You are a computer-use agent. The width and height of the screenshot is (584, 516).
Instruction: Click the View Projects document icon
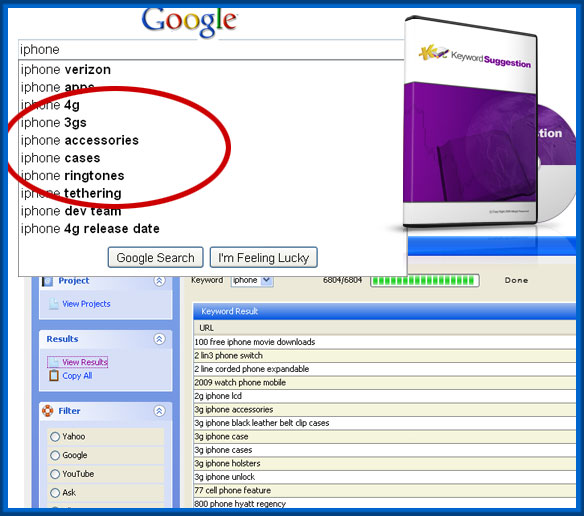click(54, 304)
